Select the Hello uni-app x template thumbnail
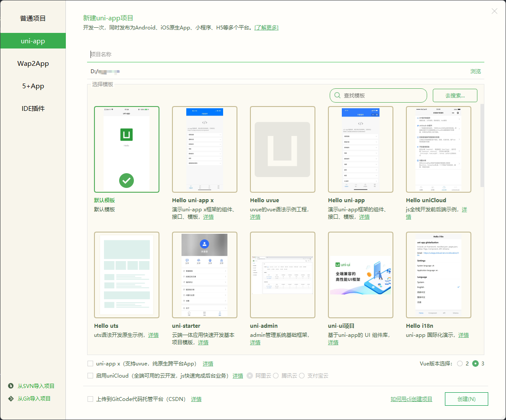 (x=204, y=149)
